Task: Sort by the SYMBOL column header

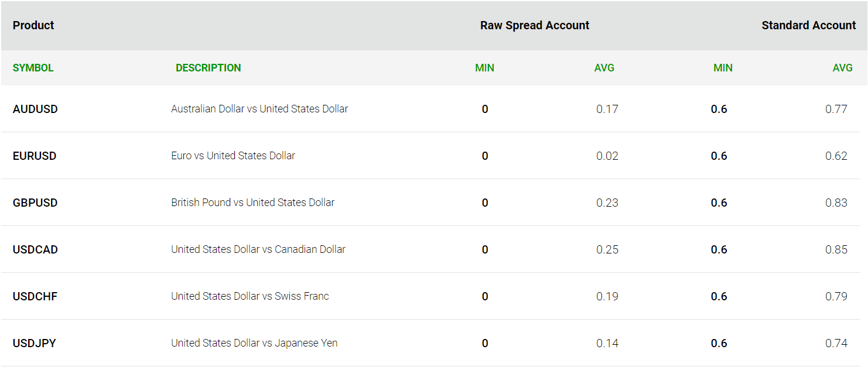Action: click(x=33, y=68)
